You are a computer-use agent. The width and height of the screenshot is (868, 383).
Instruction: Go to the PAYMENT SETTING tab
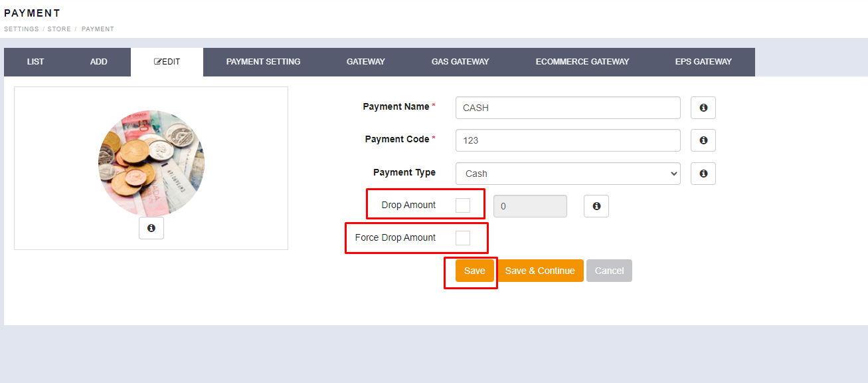click(263, 62)
